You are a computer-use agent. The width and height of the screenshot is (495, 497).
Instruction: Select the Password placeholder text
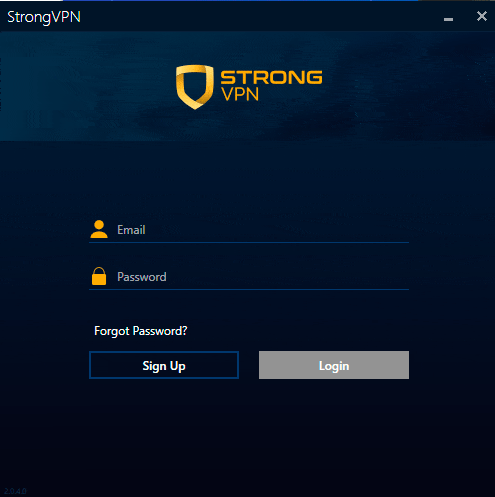pos(142,277)
